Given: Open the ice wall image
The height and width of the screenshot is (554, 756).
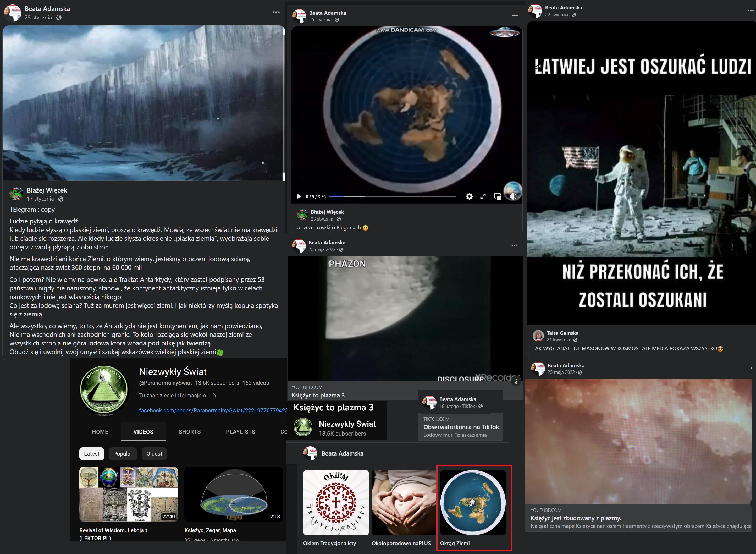Looking at the screenshot, I should 144,103.
